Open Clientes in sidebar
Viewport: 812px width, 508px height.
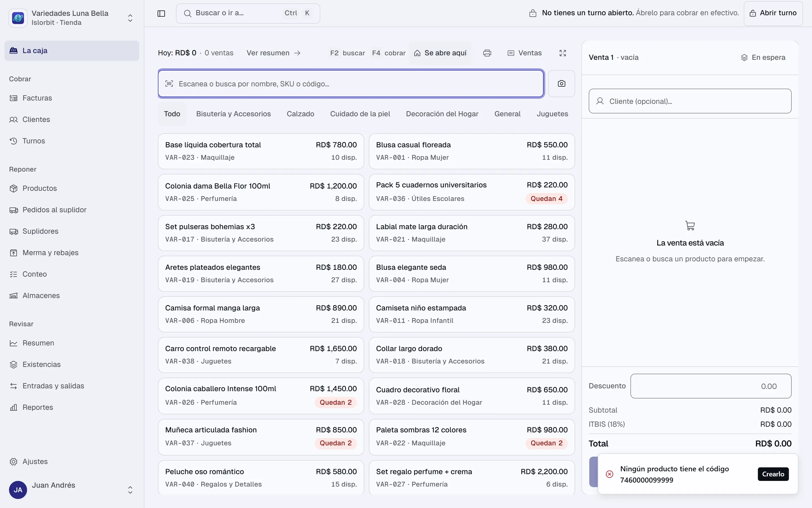(72, 120)
